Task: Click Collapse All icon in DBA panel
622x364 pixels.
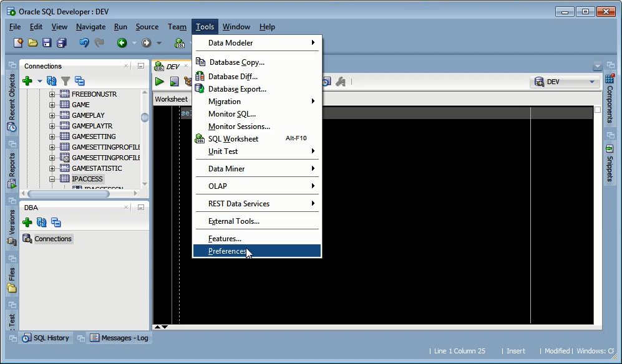Action: tap(56, 223)
